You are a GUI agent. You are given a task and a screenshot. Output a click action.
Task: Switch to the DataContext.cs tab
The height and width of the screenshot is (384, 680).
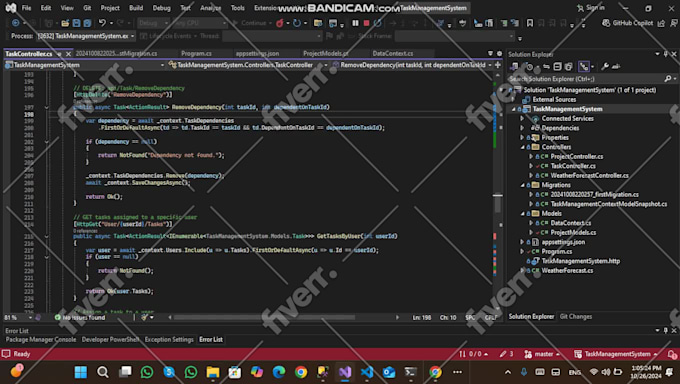(x=393, y=53)
